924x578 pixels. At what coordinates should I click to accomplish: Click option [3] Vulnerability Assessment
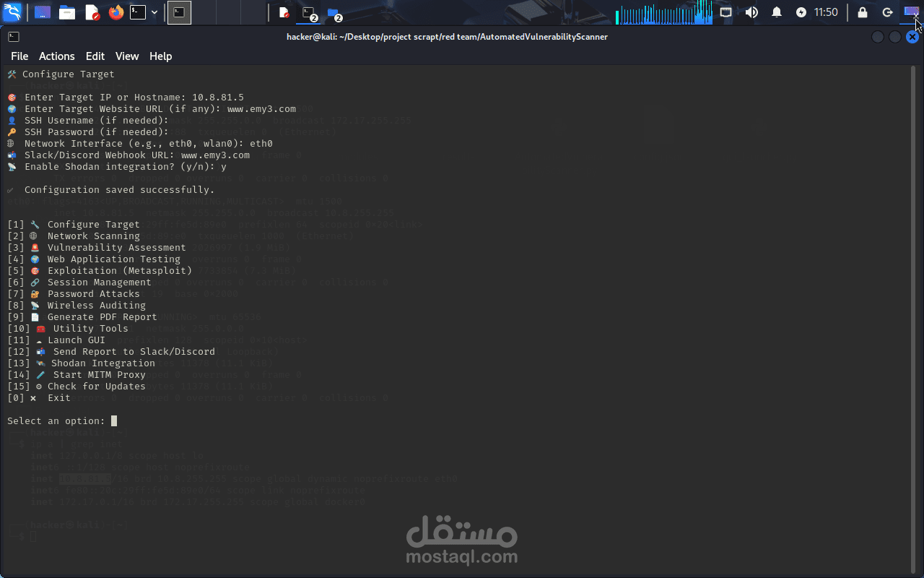(x=97, y=248)
